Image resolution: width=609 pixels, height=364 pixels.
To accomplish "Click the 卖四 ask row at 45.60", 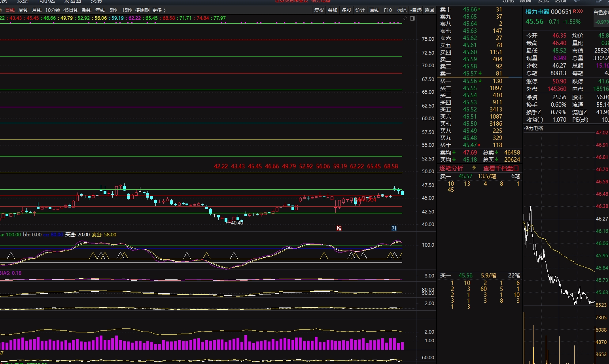I will tap(480, 52).
